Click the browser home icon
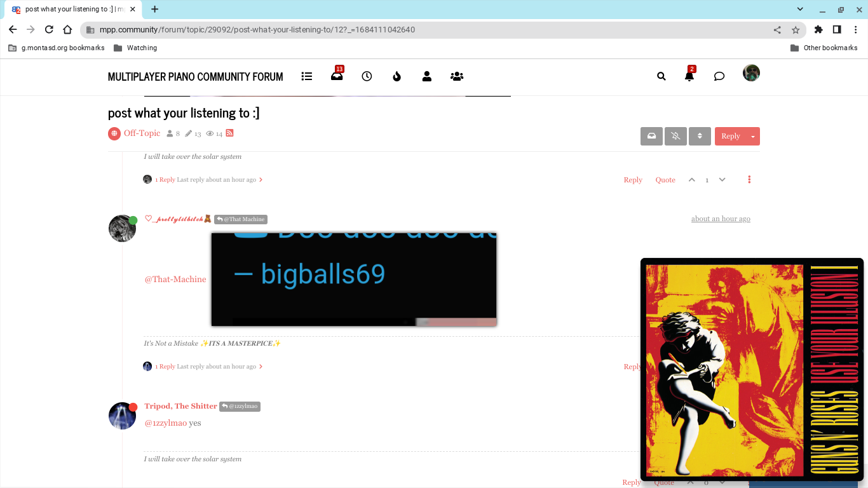 point(67,29)
